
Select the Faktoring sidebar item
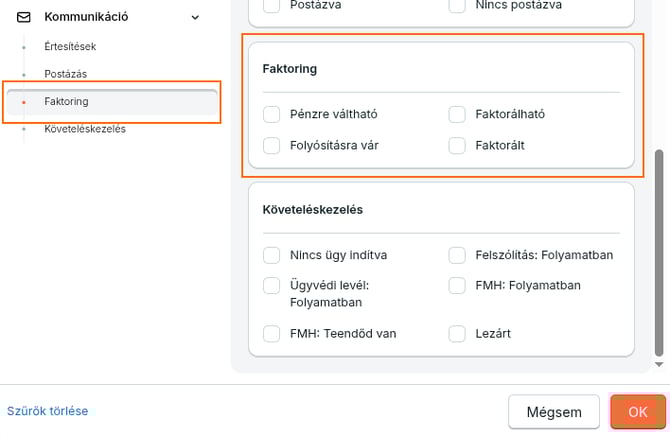[x=66, y=101]
